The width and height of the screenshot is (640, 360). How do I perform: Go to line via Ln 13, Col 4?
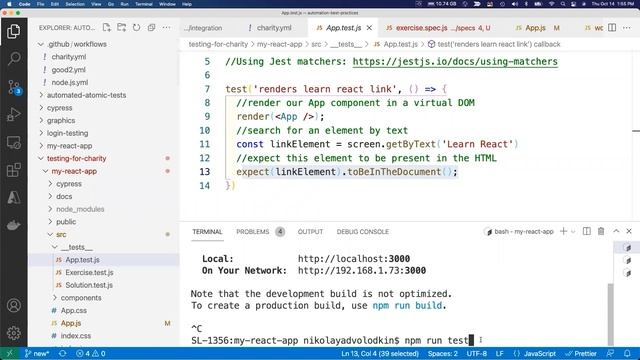pyautogui.click(x=380, y=353)
